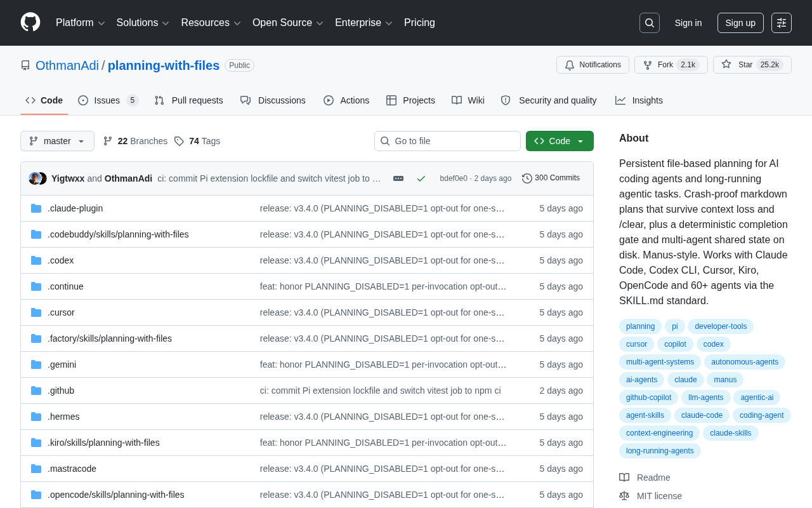The width and height of the screenshot is (812, 508).
Task: Open the master branch selector dropdown
Action: click(57, 141)
